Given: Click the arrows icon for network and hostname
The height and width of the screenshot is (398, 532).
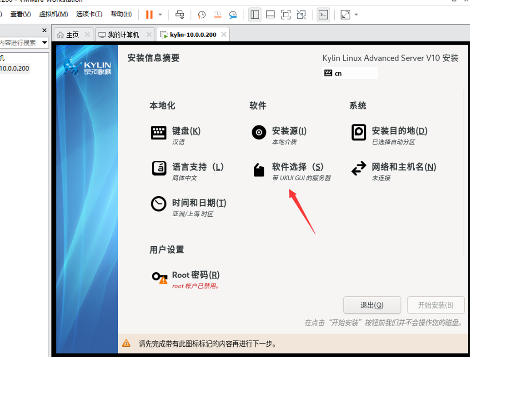Looking at the screenshot, I should [359, 168].
